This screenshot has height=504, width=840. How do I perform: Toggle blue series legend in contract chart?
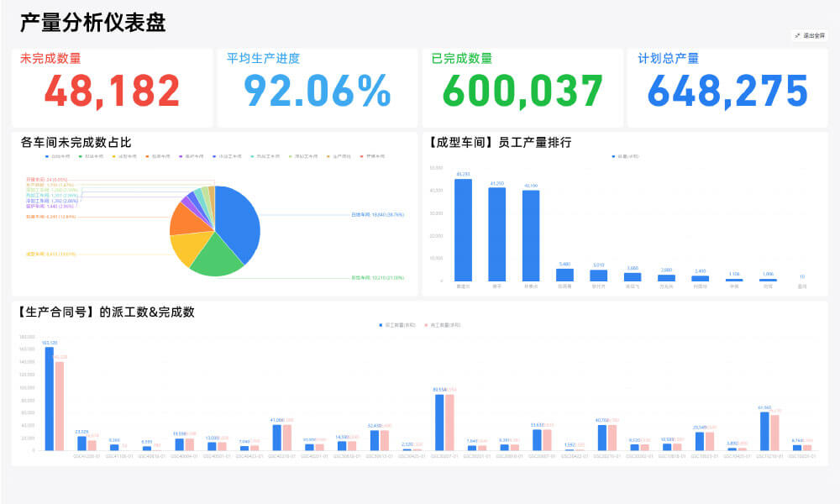click(397, 325)
